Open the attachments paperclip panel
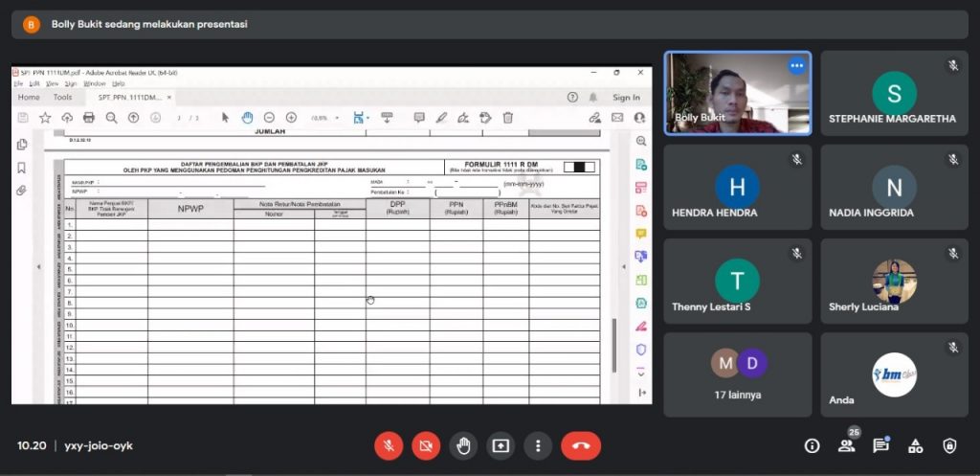 [x=22, y=191]
